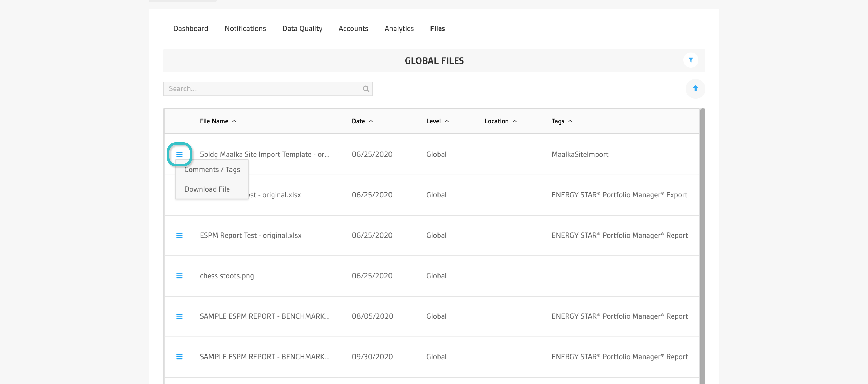868x384 pixels.
Task: Open row menu for 5bldg Maalka Site Import Template
Action: [179, 154]
